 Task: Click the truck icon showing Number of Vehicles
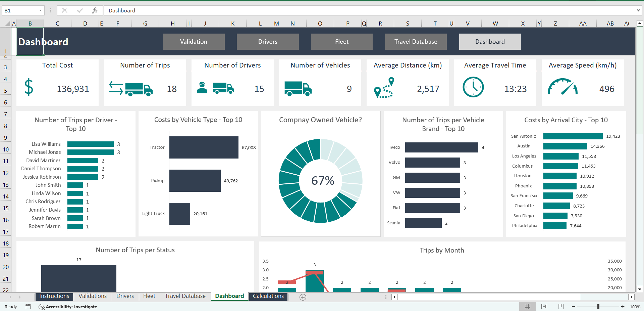298,88
